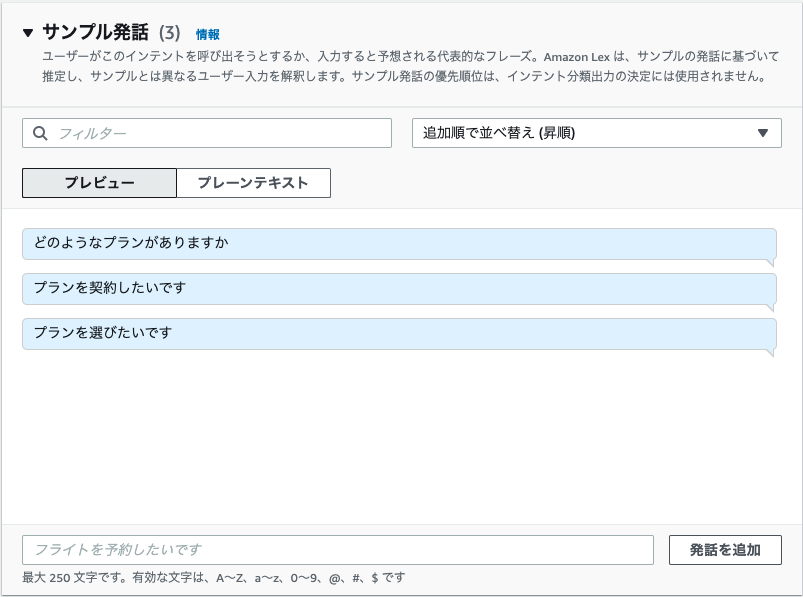Click the speech-bubble tail of the last utterance
This screenshot has width=803, height=597.
point(770,353)
